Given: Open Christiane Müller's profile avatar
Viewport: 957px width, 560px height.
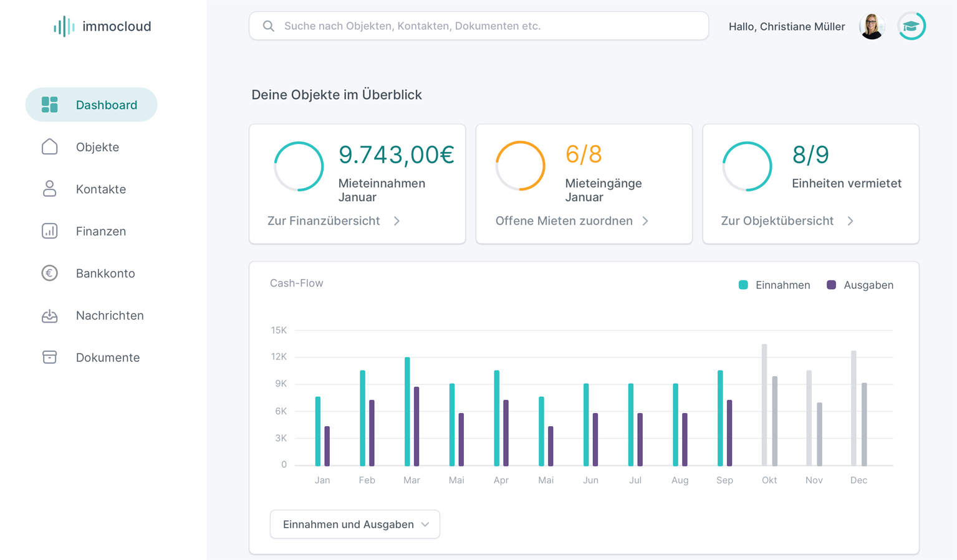Looking at the screenshot, I should (x=872, y=26).
